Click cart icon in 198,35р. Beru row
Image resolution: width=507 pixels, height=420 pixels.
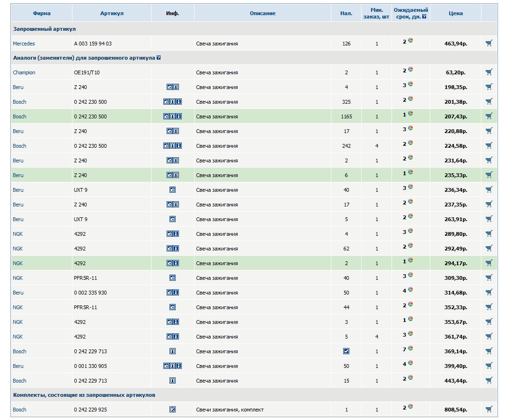(489, 87)
